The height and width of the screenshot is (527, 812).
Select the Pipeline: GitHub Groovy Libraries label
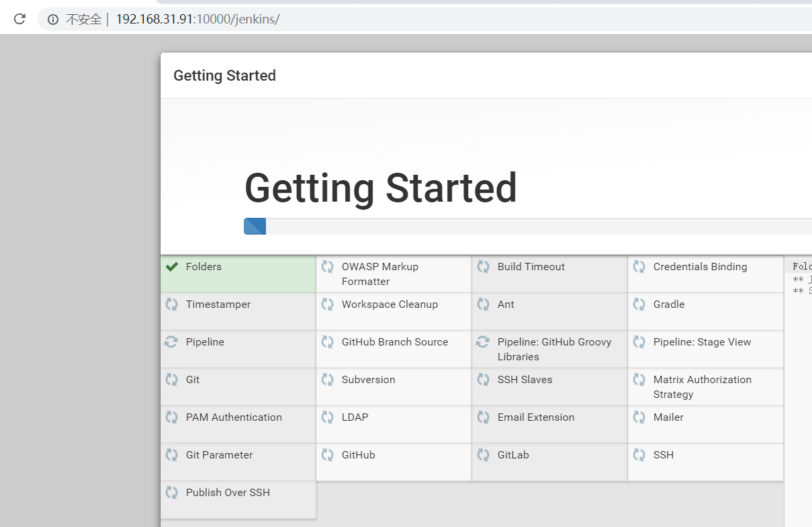pos(555,350)
